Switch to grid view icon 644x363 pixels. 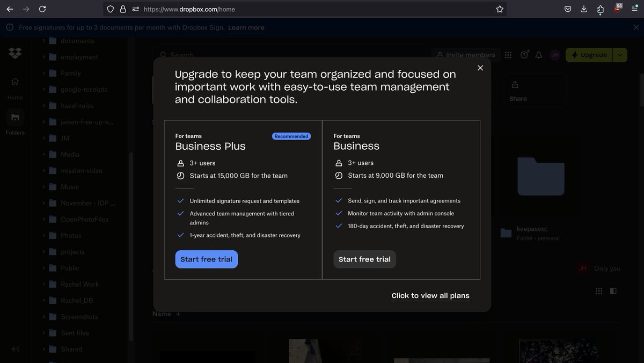[599, 291]
